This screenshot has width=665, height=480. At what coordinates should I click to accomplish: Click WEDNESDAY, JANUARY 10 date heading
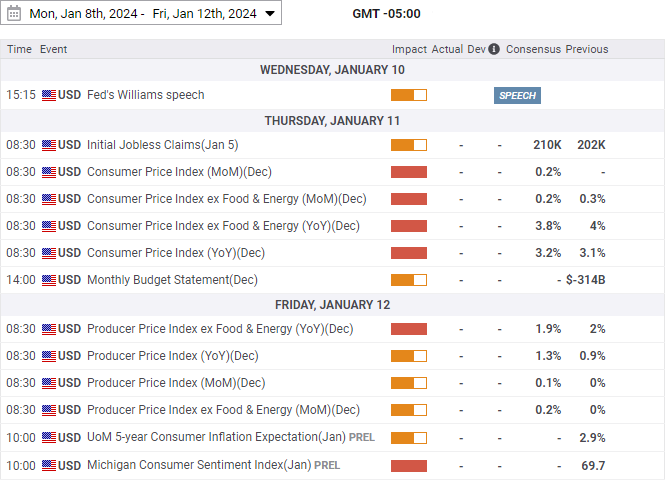pos(332,70)
